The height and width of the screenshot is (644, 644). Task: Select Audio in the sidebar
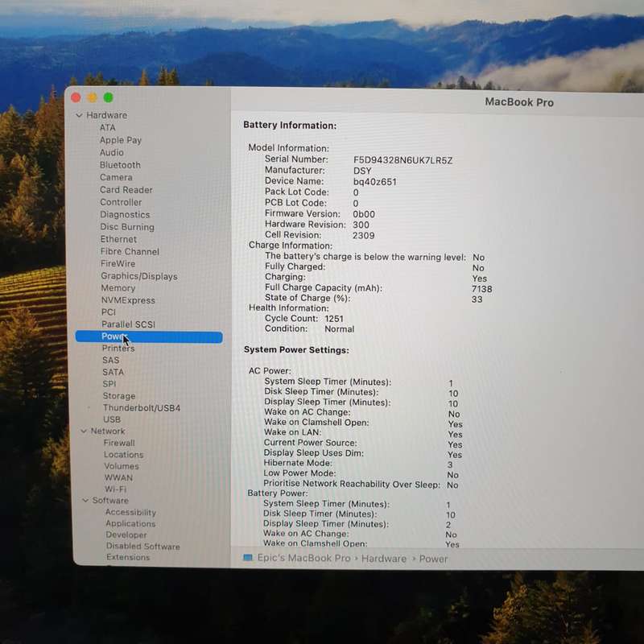pyautogui.click(x=111, y=152)
